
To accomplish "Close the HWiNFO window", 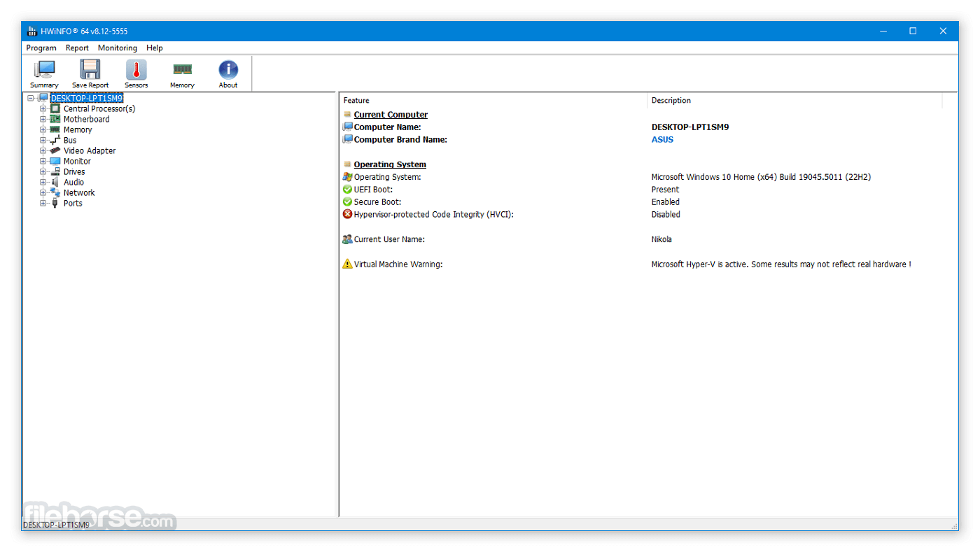I will coord(944,31).
